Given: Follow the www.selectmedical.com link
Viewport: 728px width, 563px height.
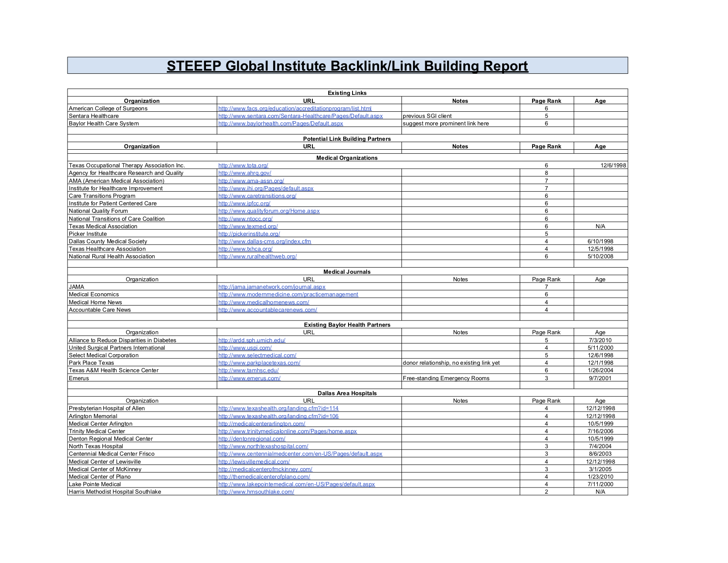Looking at the screenshot, I should 257,355.
